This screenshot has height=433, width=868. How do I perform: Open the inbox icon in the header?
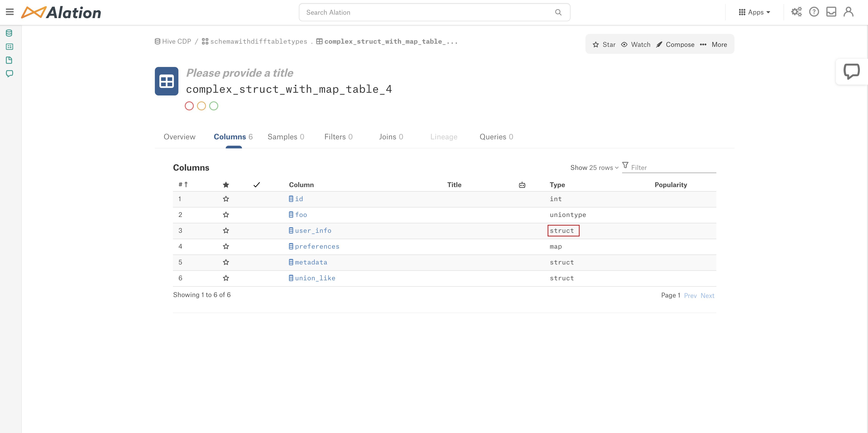[831, 12]
